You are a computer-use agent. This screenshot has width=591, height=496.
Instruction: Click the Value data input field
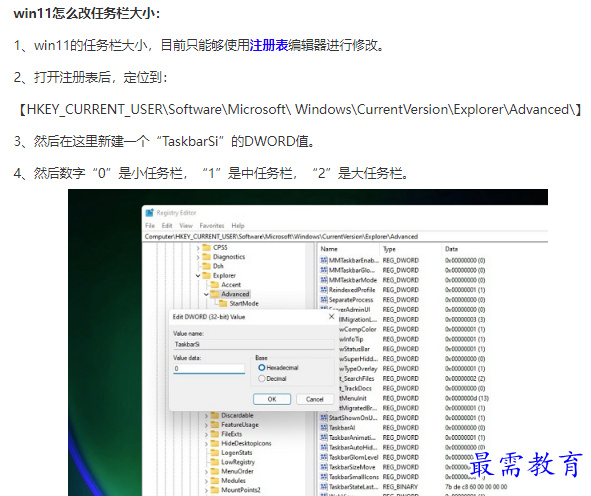209,369
